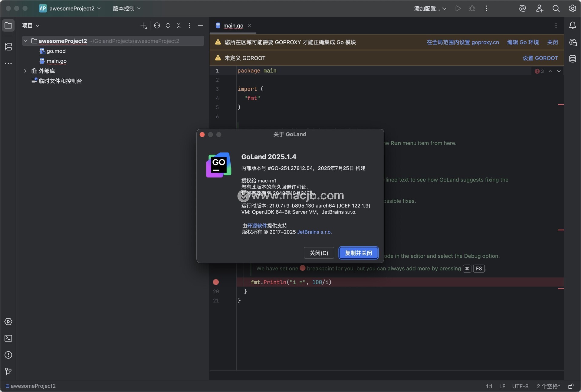Click the GoLand logo in About dialog
The width and height of the screenshot is (581, 392).
(219, 165)
